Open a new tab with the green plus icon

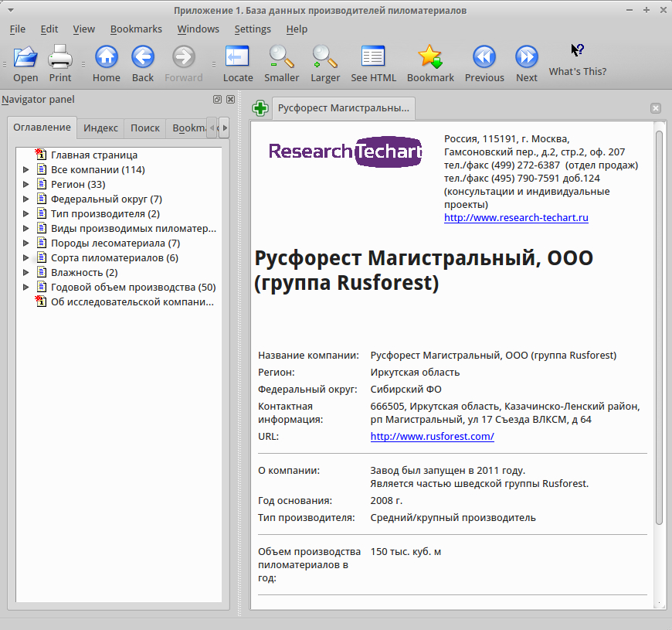click(260, 108)
